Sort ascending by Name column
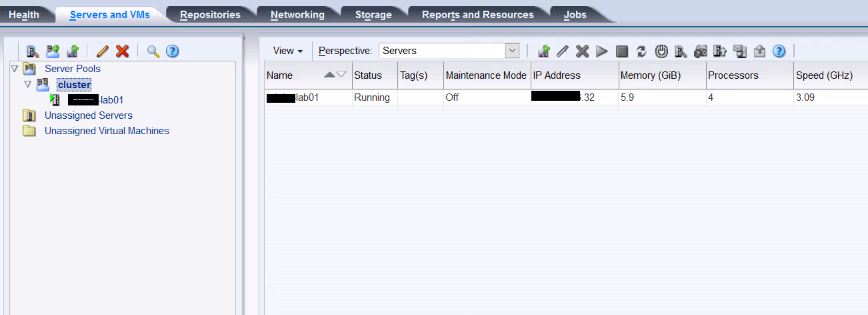Screen dimensions: 868x315 329,75
